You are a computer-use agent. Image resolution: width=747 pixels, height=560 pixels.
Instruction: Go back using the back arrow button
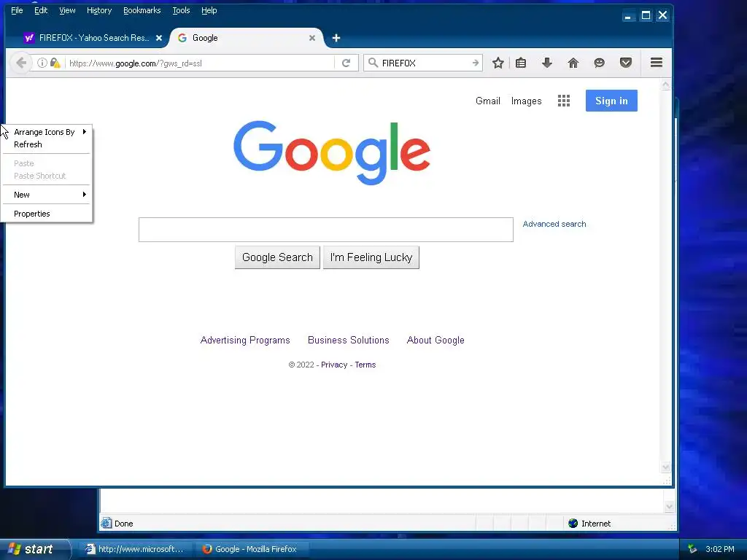(21, 63)
